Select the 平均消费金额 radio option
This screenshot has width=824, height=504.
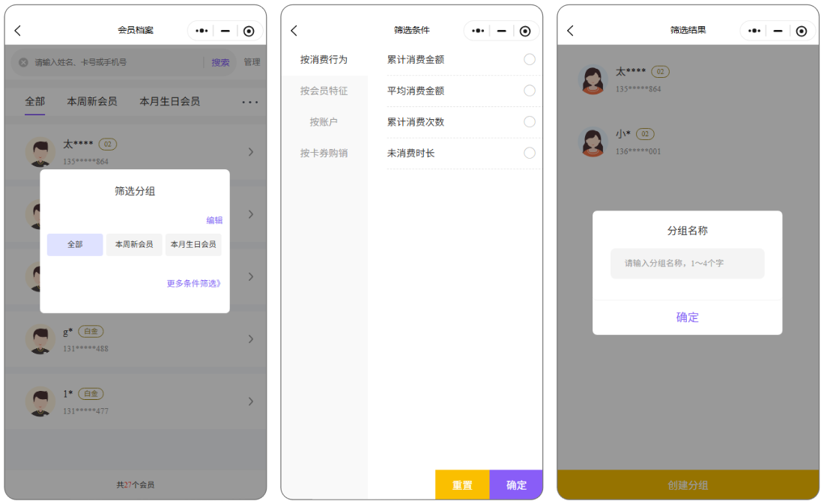(x=530, y=91)
